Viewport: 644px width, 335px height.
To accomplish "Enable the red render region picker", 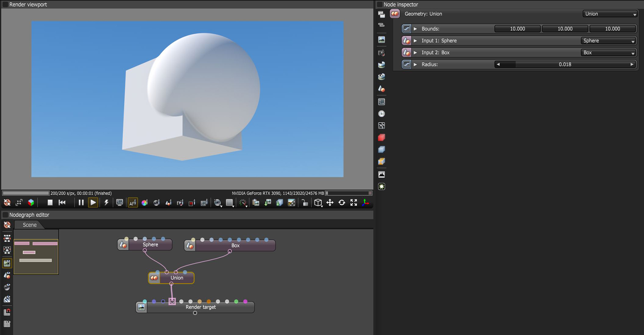I will pyautogui.click(x=192, y=203).
